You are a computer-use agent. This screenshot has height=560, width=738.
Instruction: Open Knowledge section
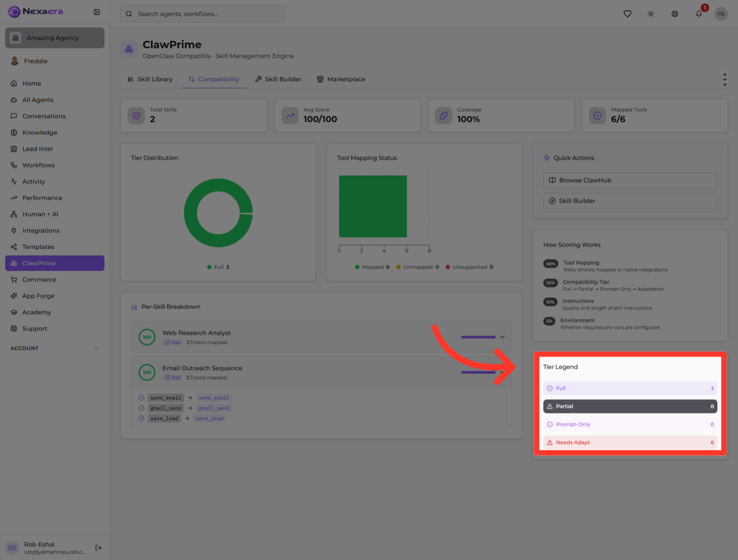(55, 132)
